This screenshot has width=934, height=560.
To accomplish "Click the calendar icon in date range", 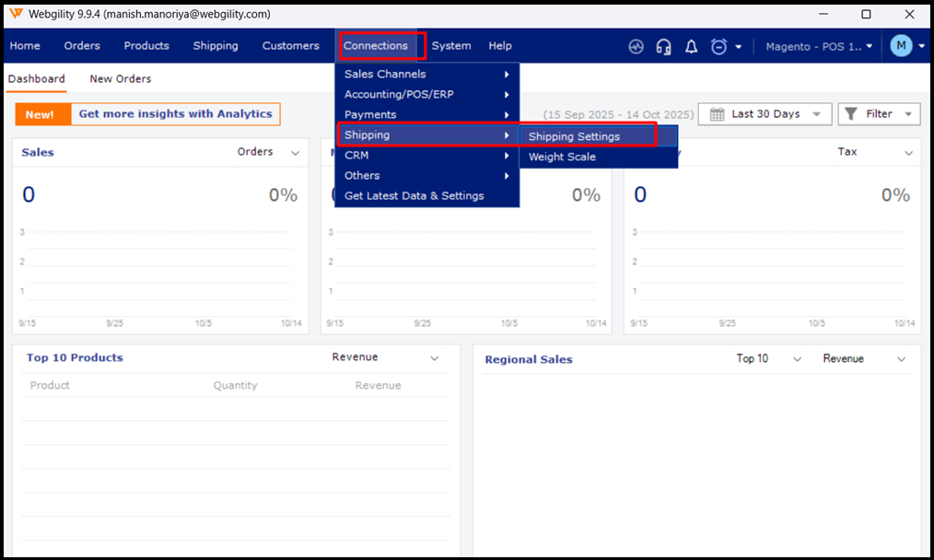I will pyautogui.click(x=717, y=114).
